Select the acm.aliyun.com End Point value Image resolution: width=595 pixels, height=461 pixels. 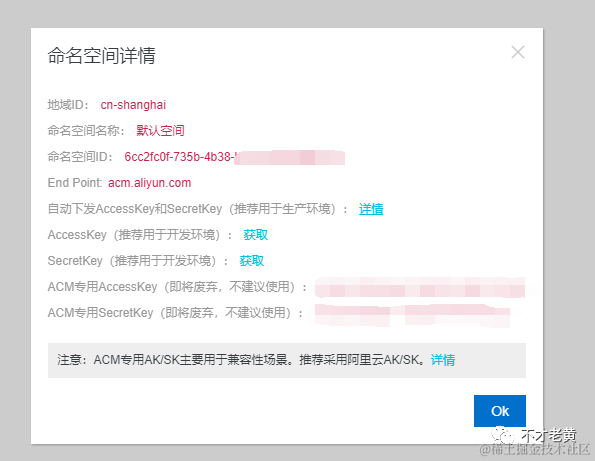pyautogui.click(x=150, y=183)
